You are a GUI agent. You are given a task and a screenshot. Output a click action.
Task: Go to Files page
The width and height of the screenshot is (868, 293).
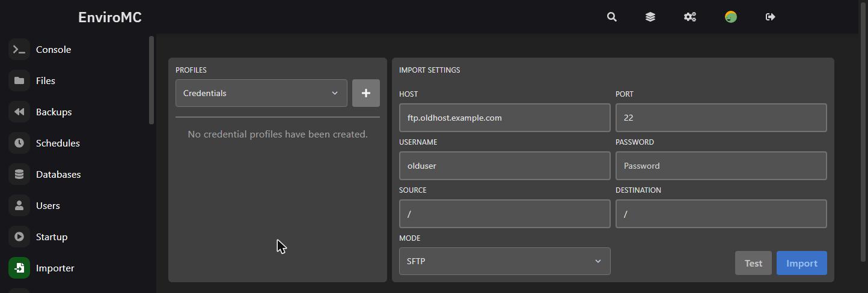point(46,80)
